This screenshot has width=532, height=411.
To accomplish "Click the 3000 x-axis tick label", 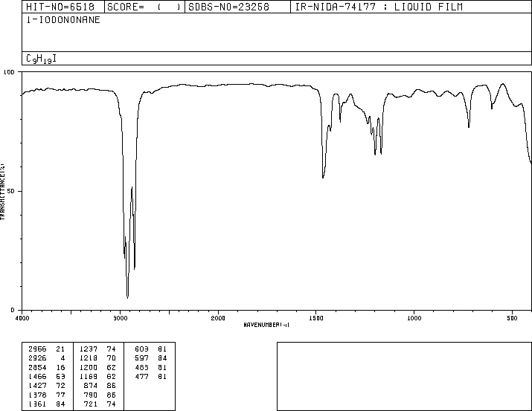I will coord(120,318).
